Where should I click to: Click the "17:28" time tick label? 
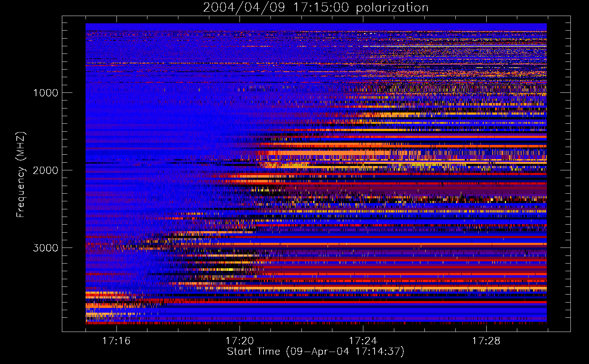[x=486, y=341]
